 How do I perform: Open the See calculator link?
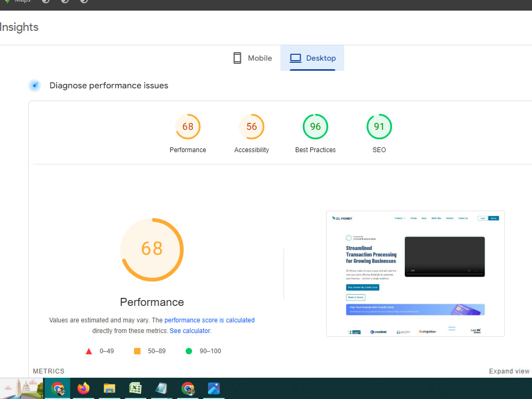[190, 331]
